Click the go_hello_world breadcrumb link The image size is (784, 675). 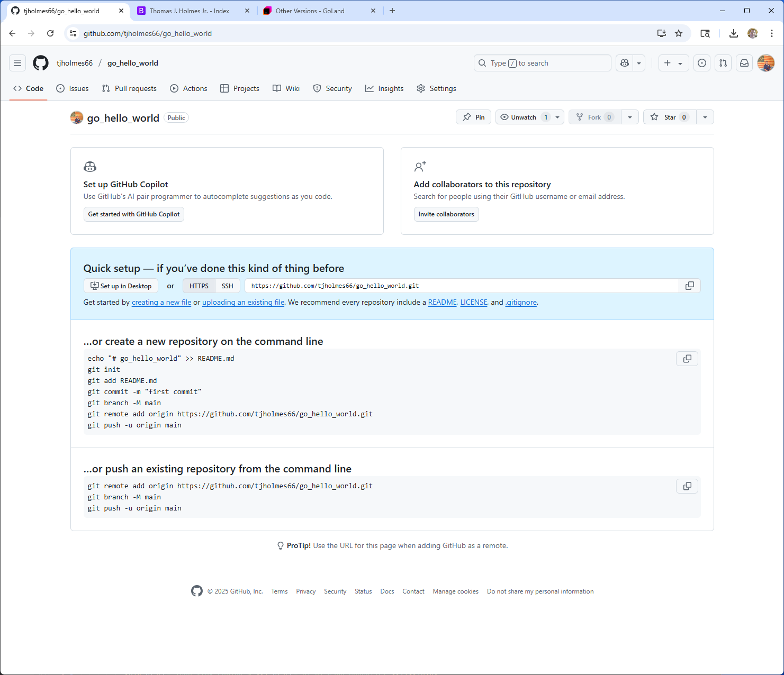point(133,63)
